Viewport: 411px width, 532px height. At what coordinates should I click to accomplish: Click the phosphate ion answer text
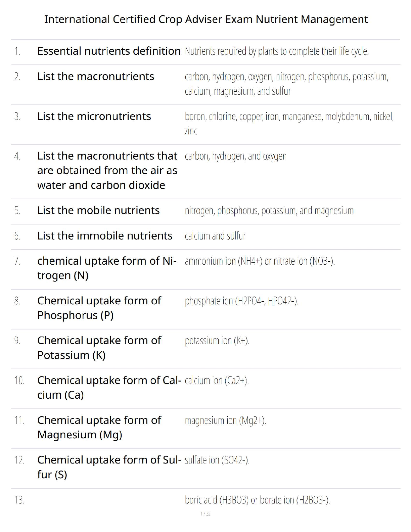point(241,301)
